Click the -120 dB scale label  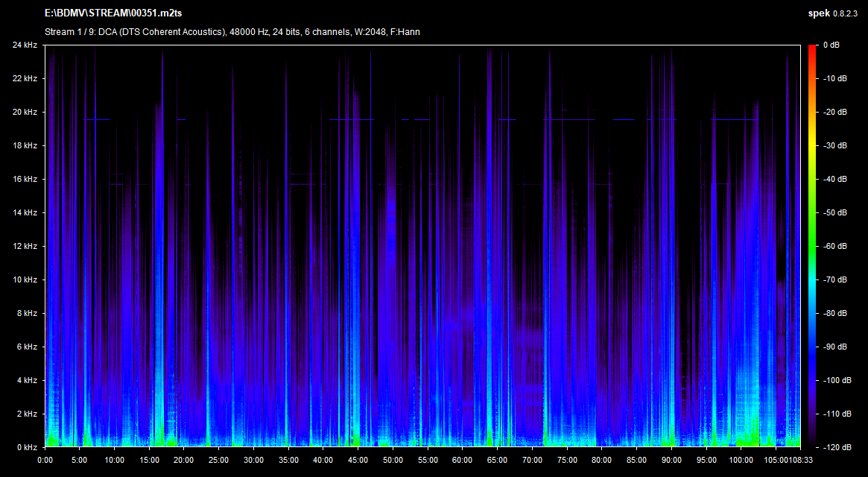pyautogui.click(x=834, y=447)
